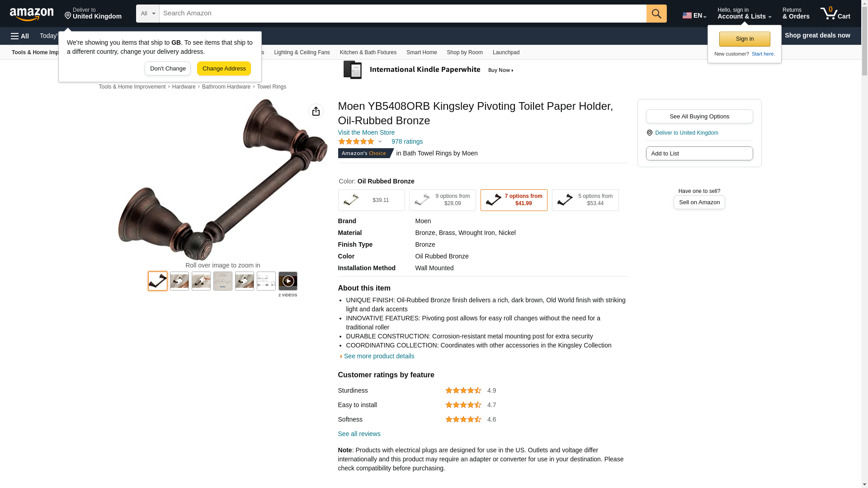Select the 9 options from $28.09 swatch
Screen dimensions: 868x488
443,200
